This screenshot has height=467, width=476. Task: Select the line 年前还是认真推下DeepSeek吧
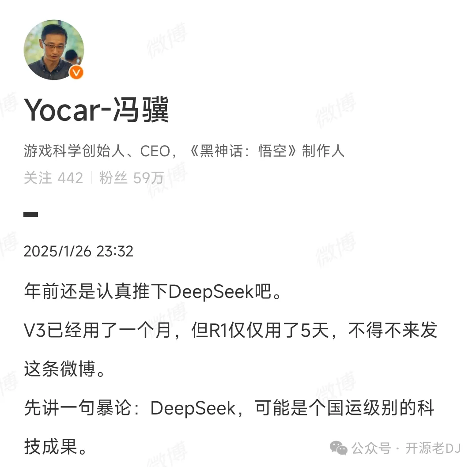click(154, 291)
